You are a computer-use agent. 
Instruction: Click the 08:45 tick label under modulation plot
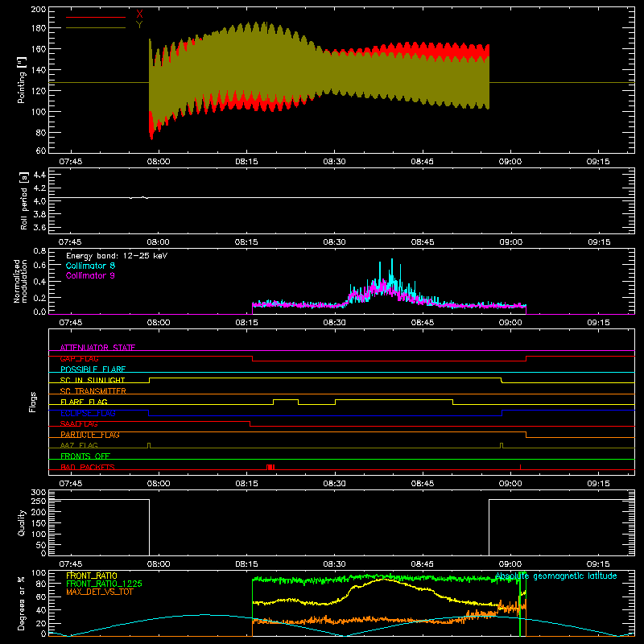(422, 323)
